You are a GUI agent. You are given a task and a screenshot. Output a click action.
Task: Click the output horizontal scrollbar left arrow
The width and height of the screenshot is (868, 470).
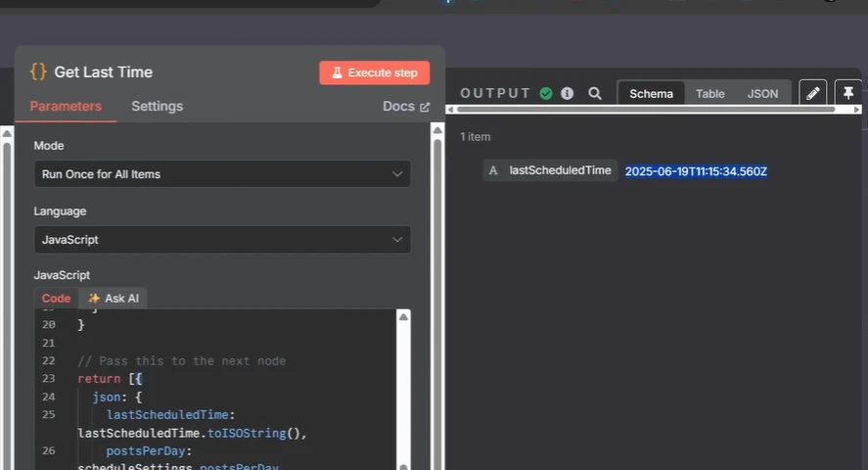coord(450,110)
